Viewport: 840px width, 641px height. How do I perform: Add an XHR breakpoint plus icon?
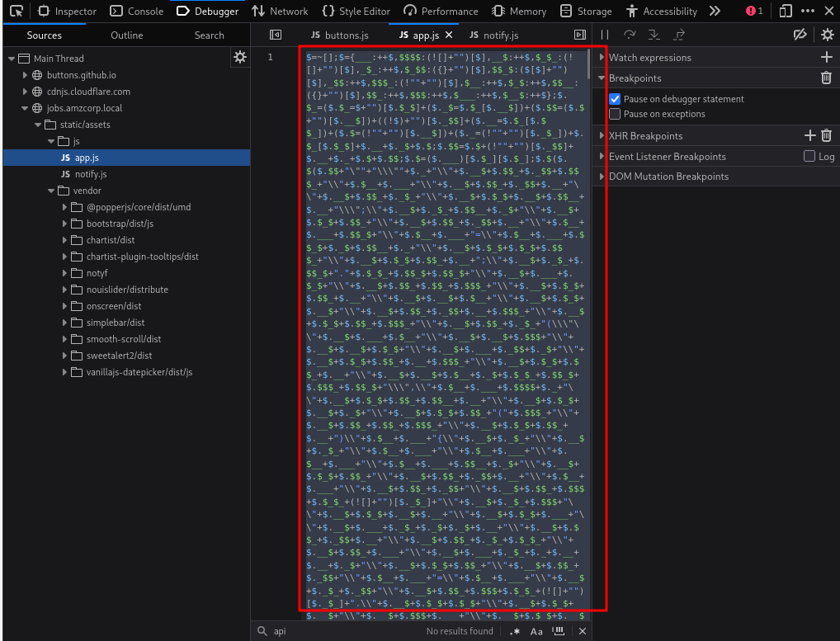tap(810, 135)
